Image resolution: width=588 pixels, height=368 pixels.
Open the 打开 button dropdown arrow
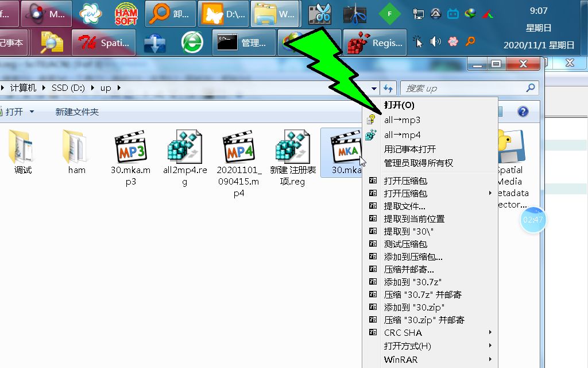[x=32, y=112]
